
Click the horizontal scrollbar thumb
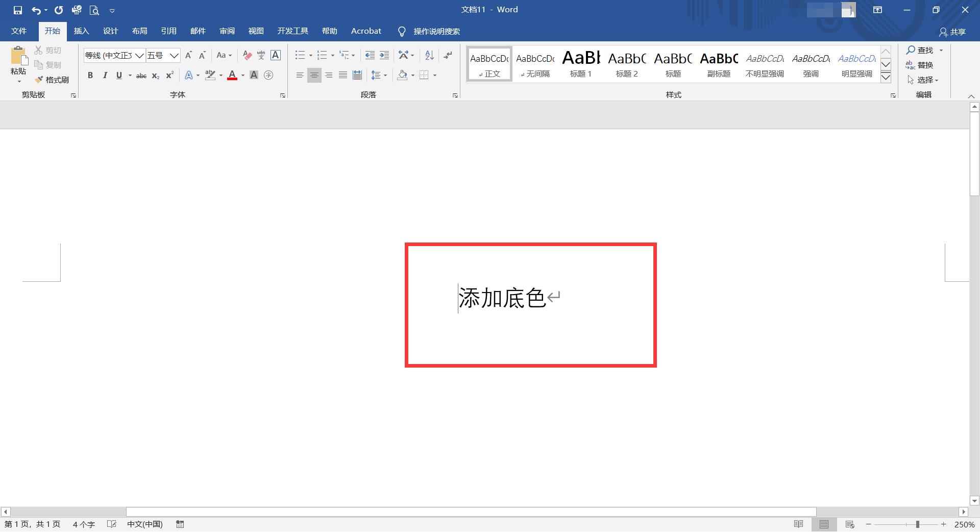tap(471, 512)
